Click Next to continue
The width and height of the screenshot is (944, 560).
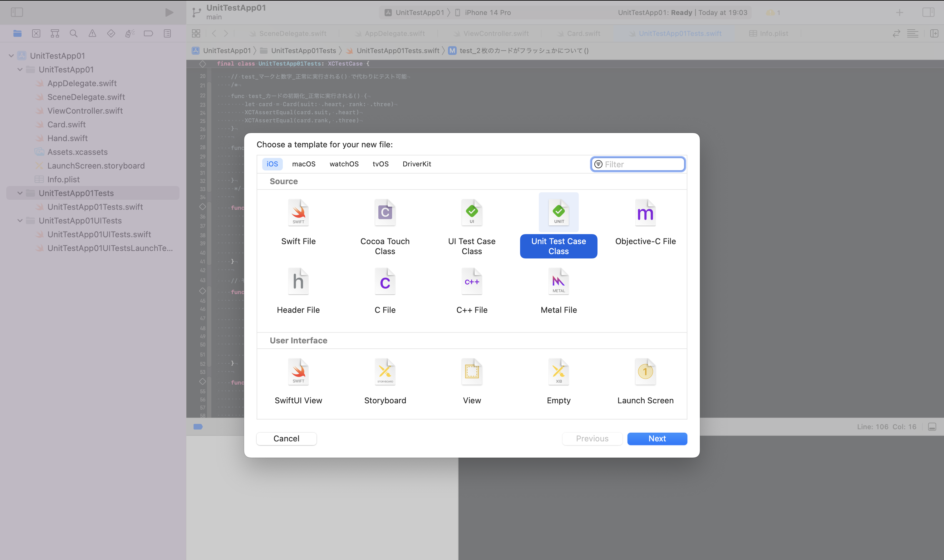(657, 439)
